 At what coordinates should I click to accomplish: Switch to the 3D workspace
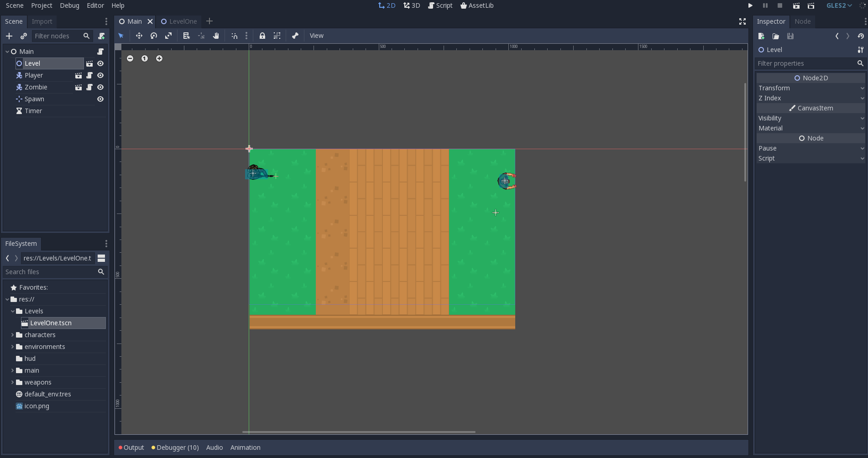(x=412, y=5)
